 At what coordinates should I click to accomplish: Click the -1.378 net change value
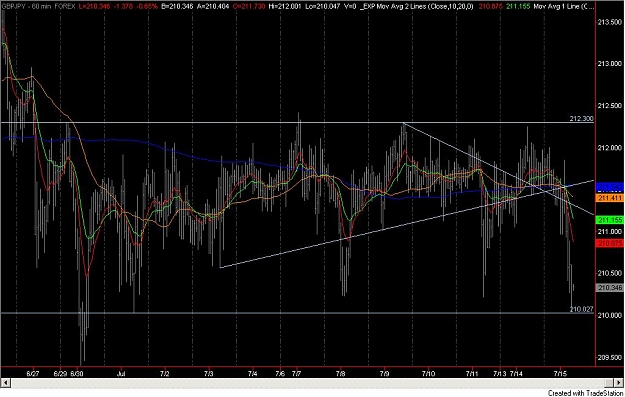point(122,6)
